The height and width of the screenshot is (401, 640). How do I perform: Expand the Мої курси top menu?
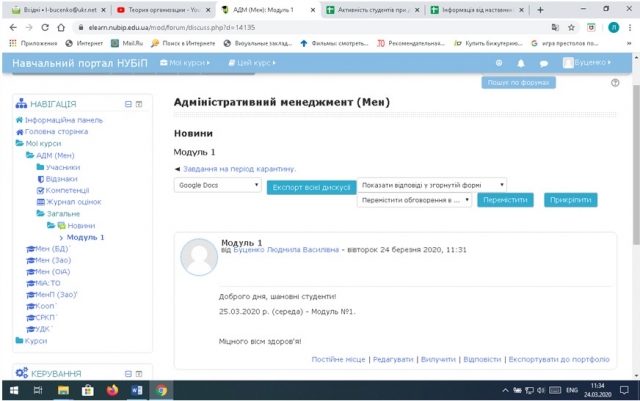pos(185,63)
